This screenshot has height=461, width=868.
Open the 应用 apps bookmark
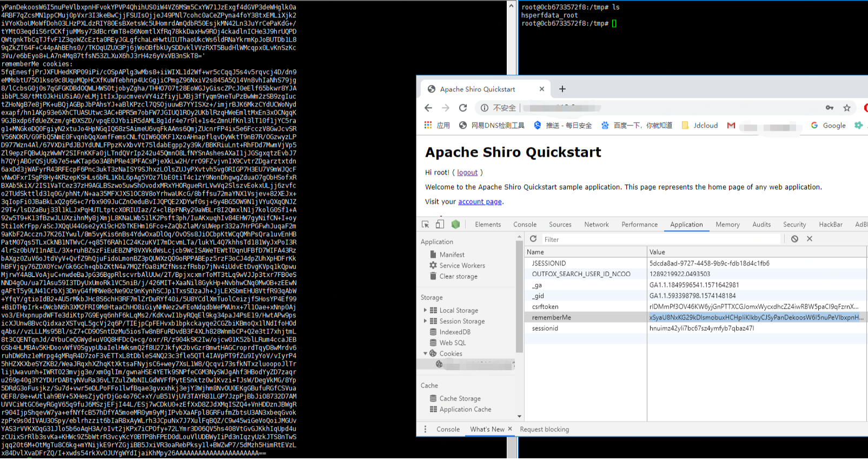pyautogui.click(x=438, y=125)
